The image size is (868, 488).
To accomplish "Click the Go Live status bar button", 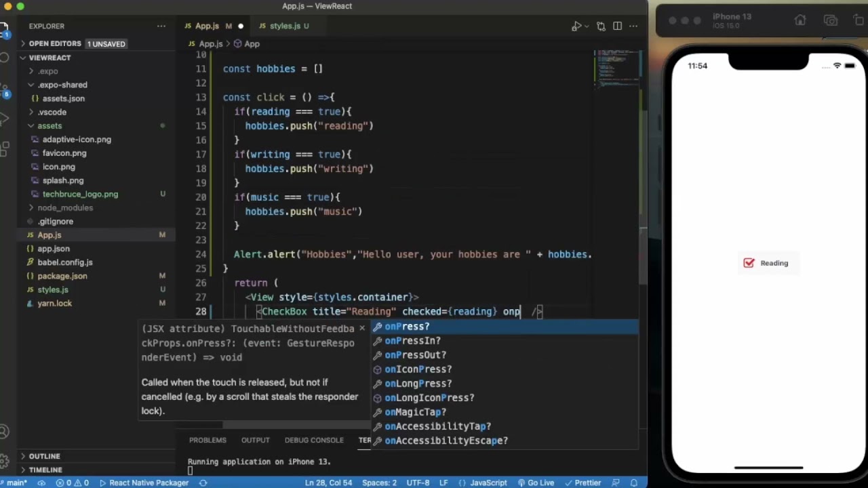I will [x=535, y=483].
